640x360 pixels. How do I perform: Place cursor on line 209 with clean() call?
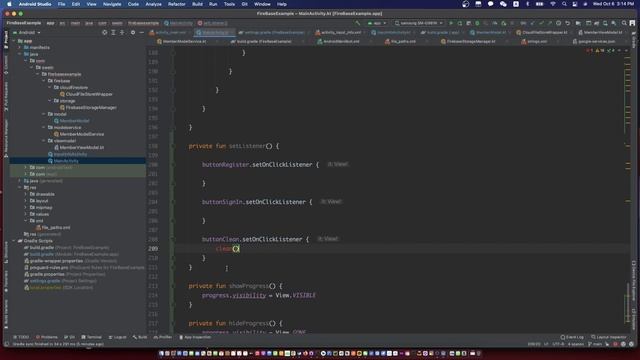click(x=228, y=249)
